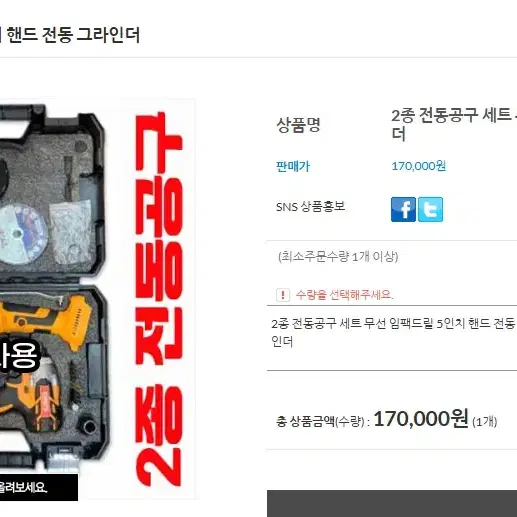Click the 수량을 선택해주세요 warning message
517x517 pixels.
click(x=345, y=295)
